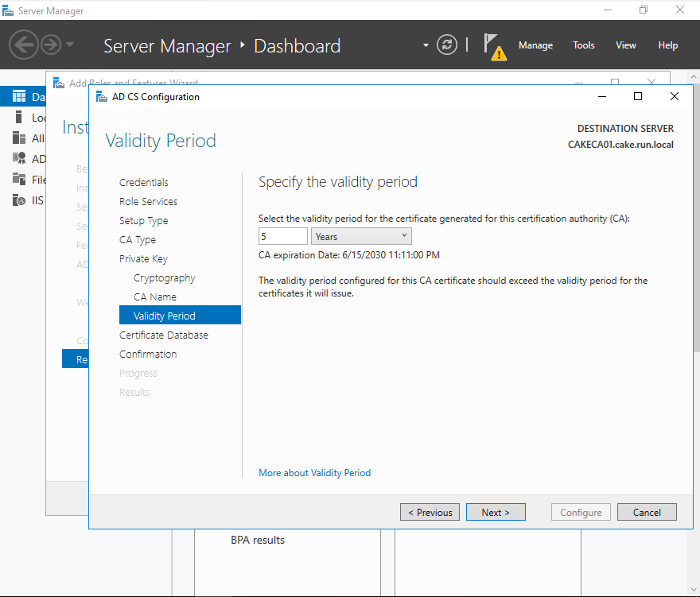The width and height of the screenshot is (700, 597).
Task: Select the Validity Period step
Action: coord(180,316)
